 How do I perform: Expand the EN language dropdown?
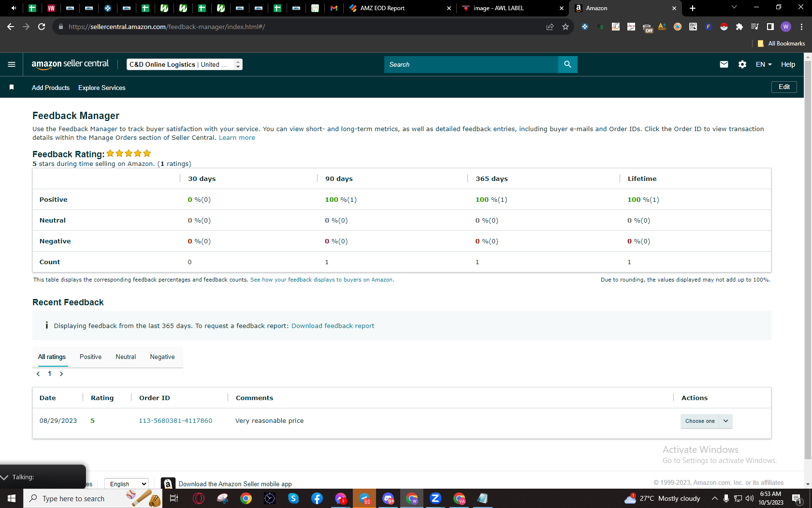pos(764,64)
